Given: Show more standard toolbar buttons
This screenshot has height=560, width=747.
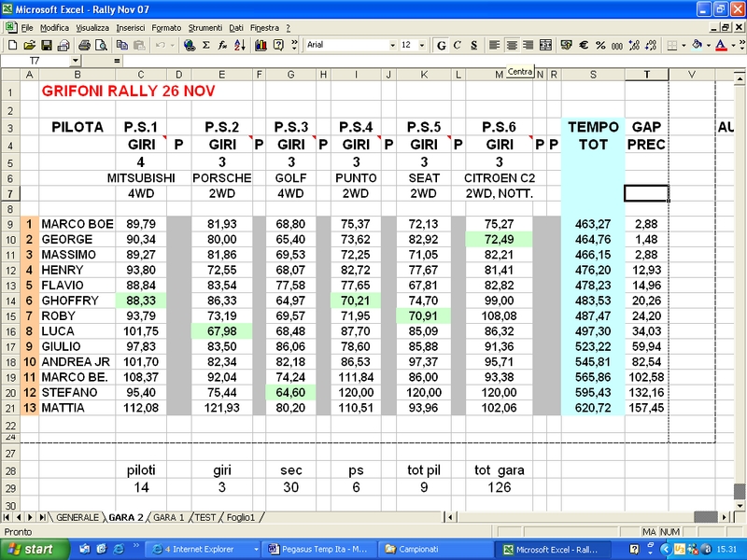Looking at the screenshot, I should point(294,45).
